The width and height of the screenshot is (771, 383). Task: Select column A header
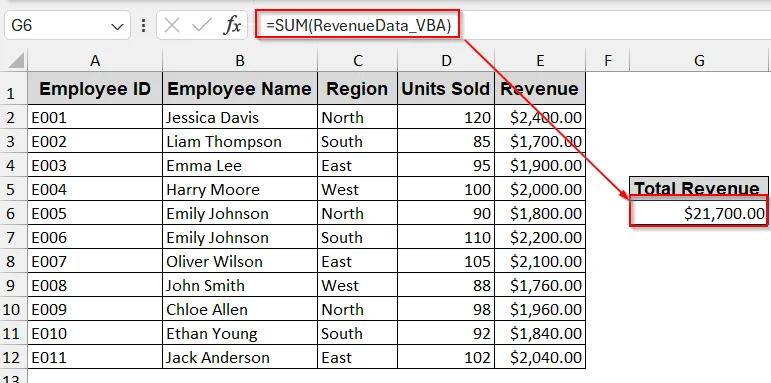[95, 60]
